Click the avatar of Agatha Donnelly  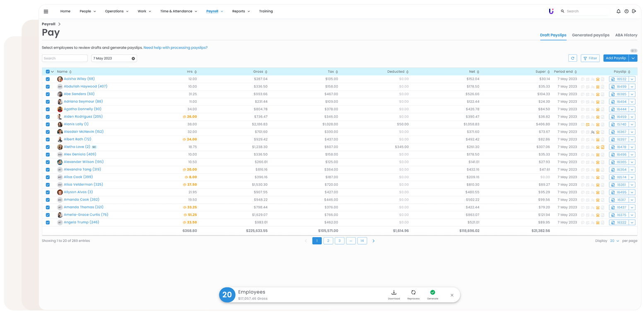[x=60, y=109]
